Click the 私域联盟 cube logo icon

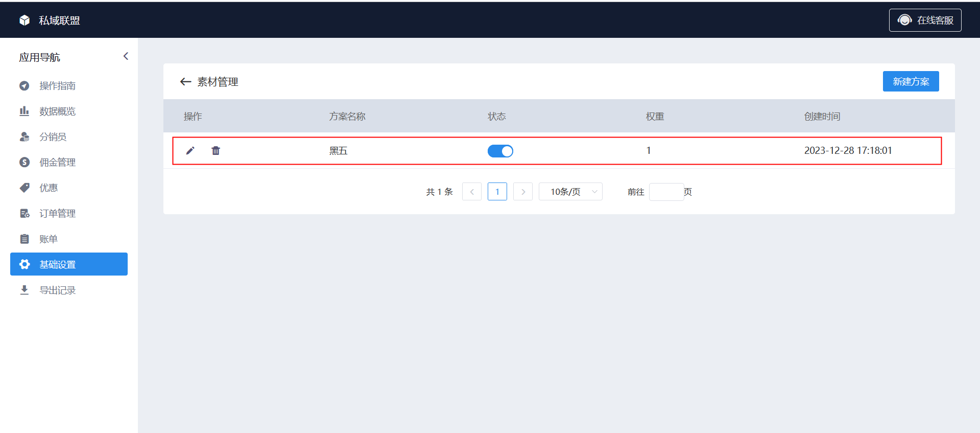(x=25, y=20)
